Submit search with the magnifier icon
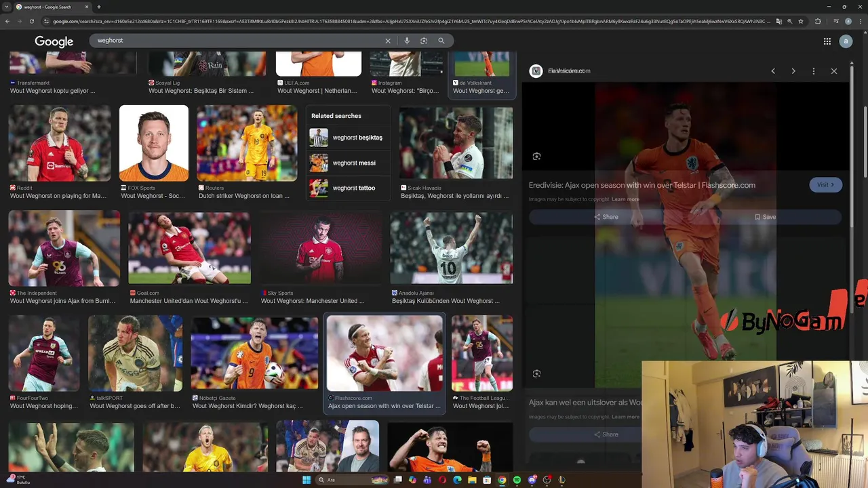Image resolution: width=868 pixels, height=488 pixels. click(x=441, y=41)
